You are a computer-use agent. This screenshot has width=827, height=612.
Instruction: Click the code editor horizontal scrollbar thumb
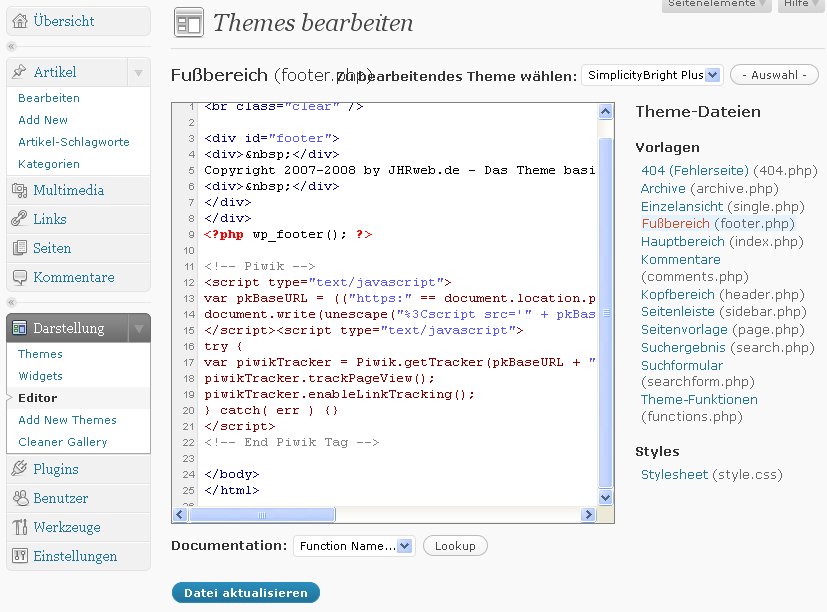(x=262, y=514)
